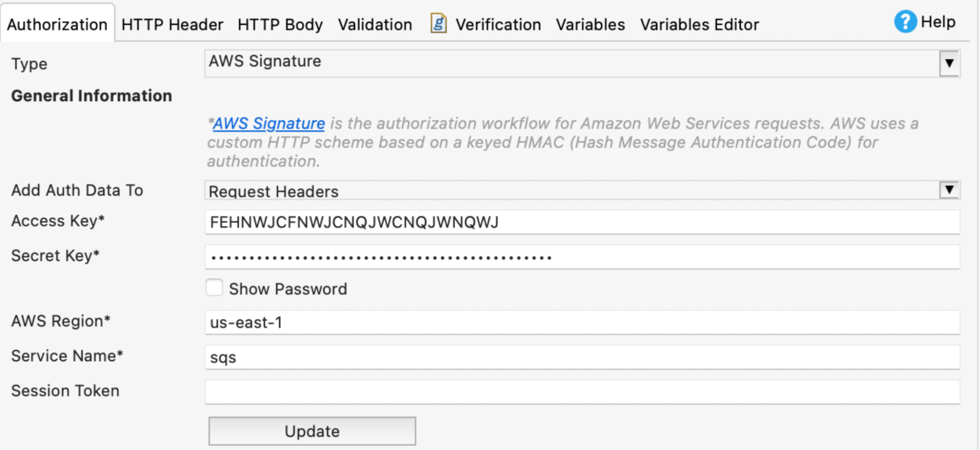The image size is (980, 450).
Task: Enable the Show Password checkbox
Action: point(214,288)
